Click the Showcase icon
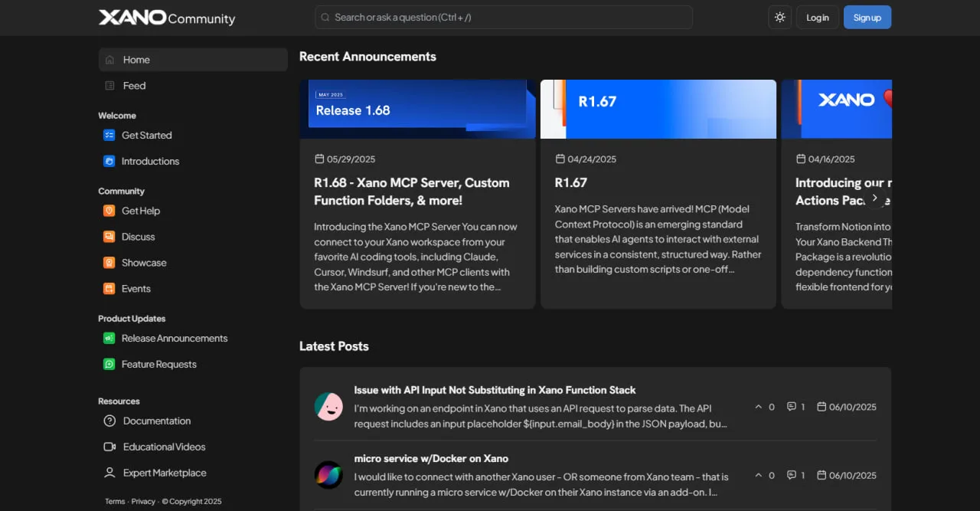 click(x=109, y=263)
